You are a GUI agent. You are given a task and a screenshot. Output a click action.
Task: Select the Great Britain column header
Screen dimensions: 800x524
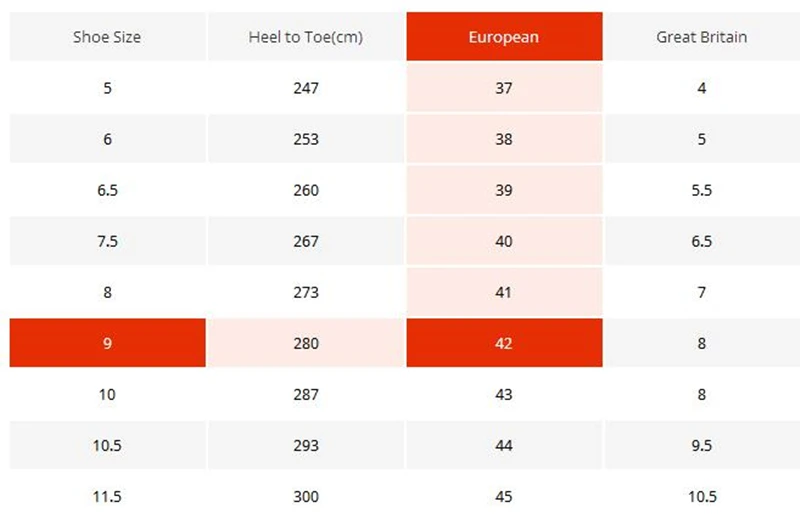(702, 37)
